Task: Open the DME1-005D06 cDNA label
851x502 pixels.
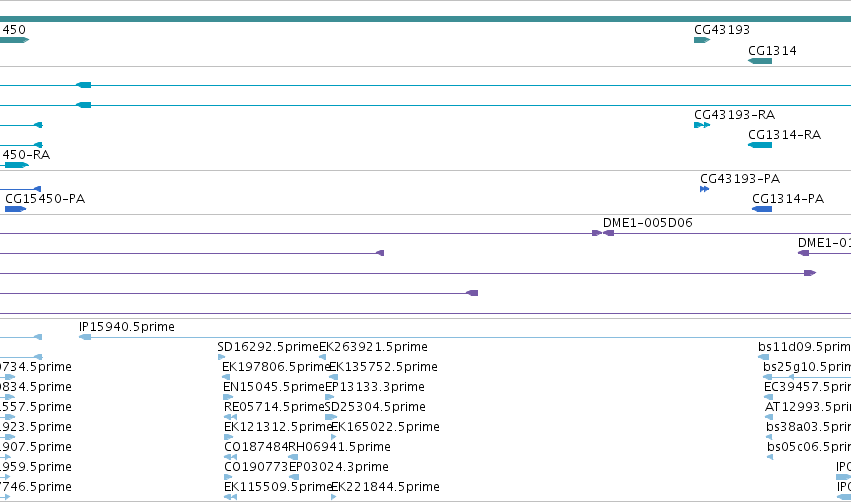Action: tap(647, 223)
